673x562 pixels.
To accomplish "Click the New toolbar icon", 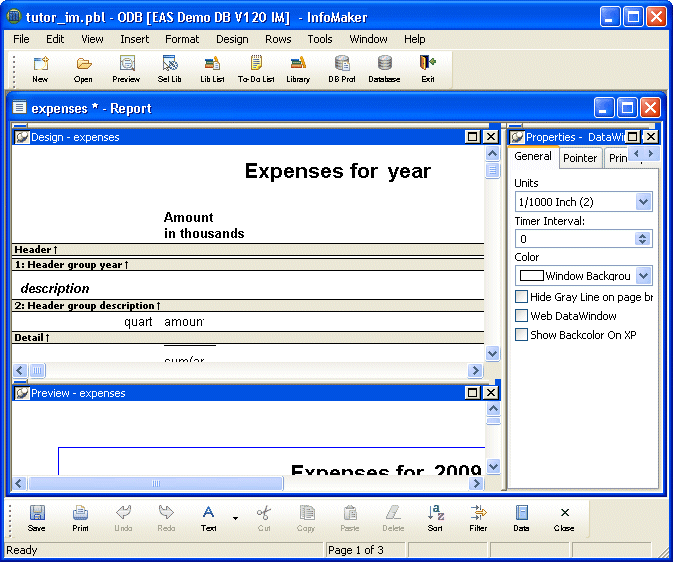I will click(41, 69).
